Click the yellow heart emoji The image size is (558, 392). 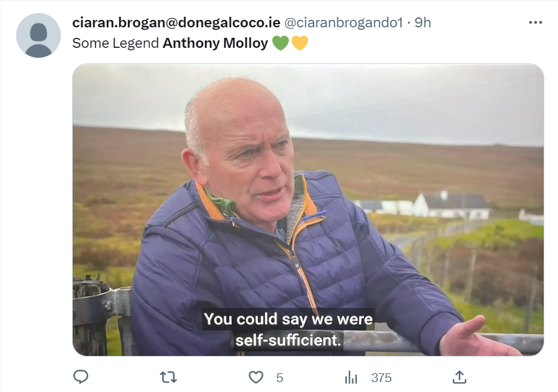click(x=300, y=43)
